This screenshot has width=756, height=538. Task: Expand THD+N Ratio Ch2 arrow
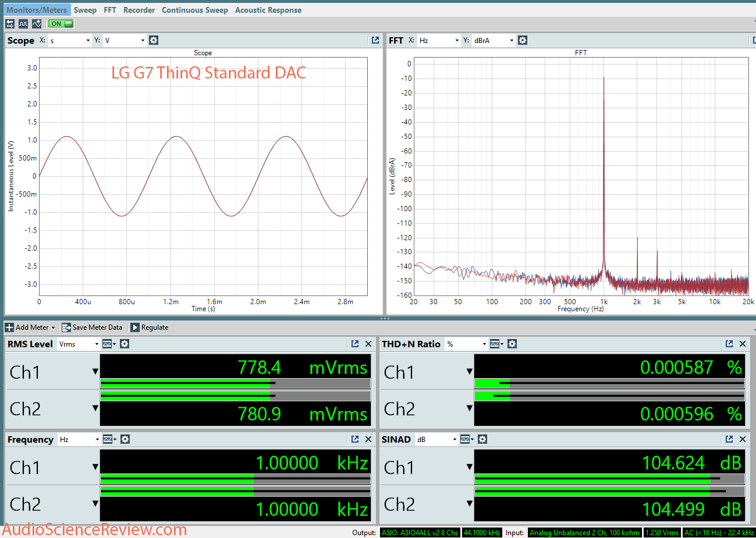(x=470, y=408)
